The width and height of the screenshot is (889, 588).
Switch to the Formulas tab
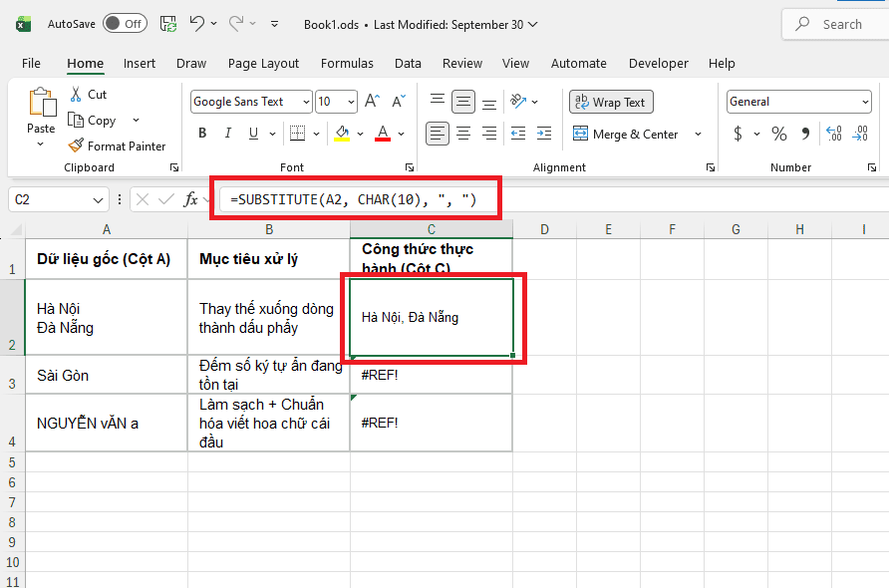click(x=347, y=64)
